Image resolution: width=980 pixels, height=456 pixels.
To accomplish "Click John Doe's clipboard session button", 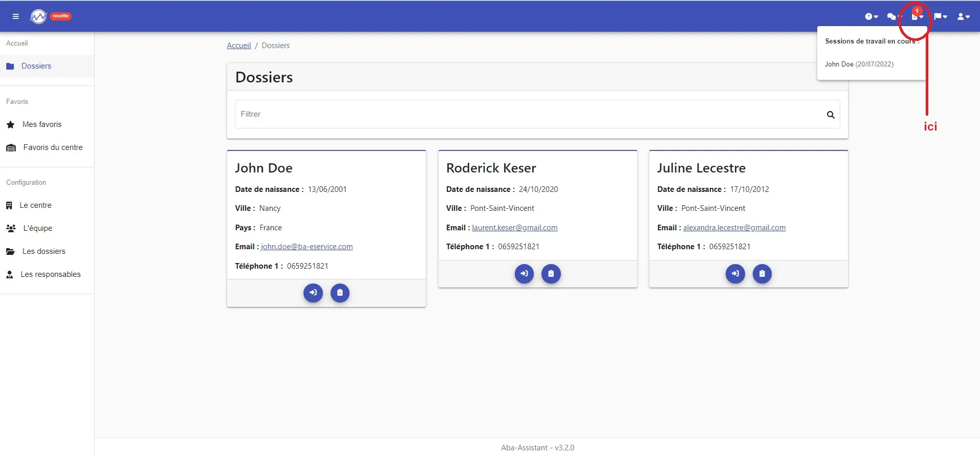I will pos(340,293).
